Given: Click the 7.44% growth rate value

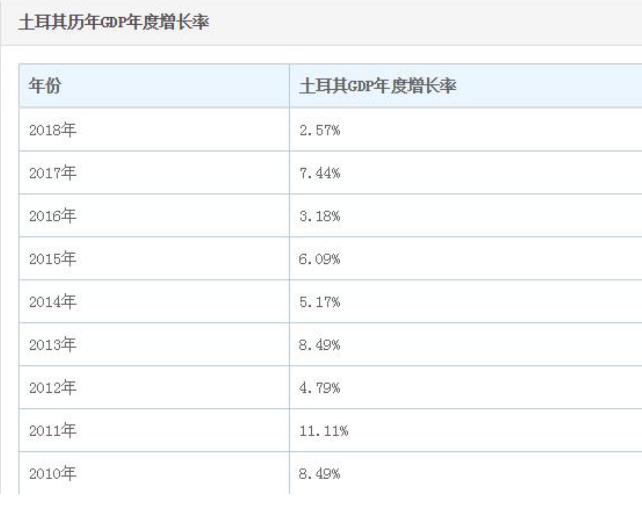Looking at the screenshot, I should point(320,173).
